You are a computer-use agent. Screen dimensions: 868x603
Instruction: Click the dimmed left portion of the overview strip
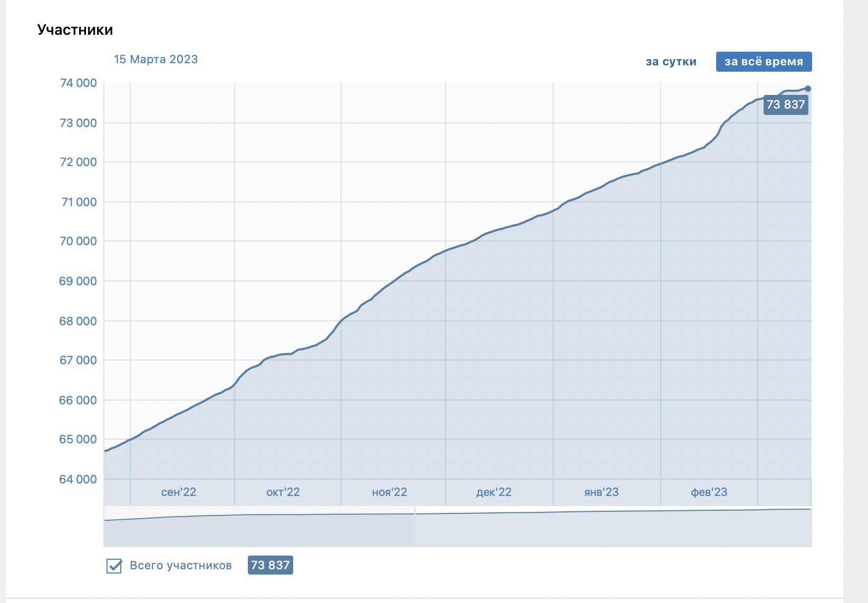point(259,526)
